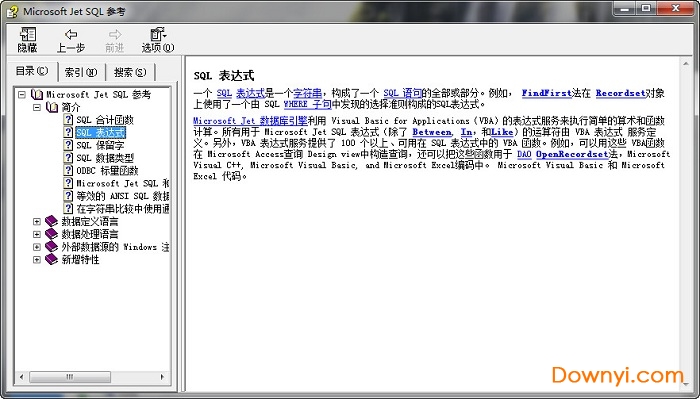Open the OpenRecordset link
Image resolution: width=700 pixels, height=399 pixels.
point(572,154)
